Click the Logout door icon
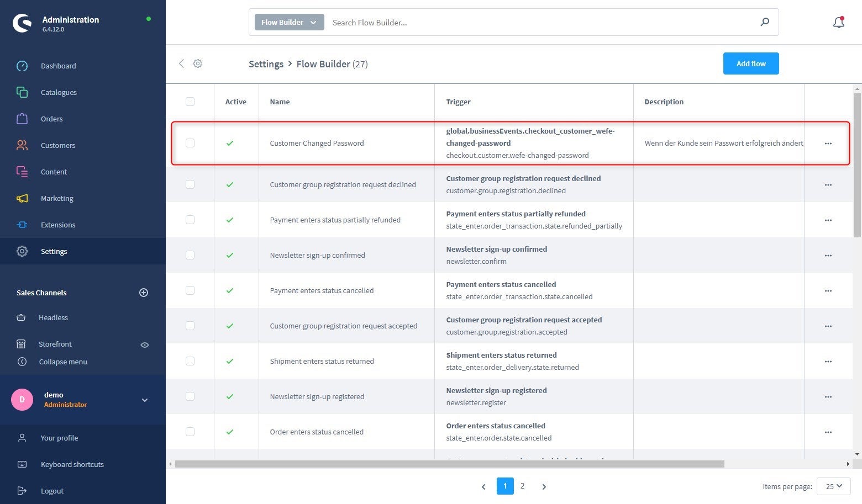862x504 pixels. [22, 491]
